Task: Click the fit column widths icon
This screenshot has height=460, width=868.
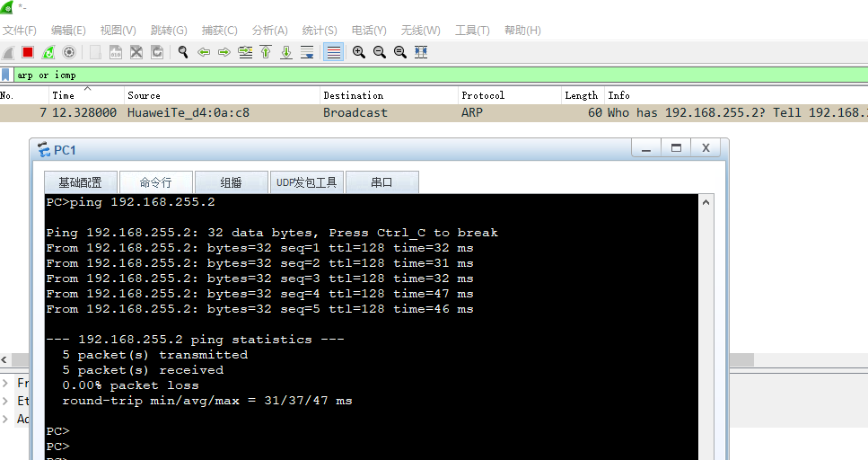Action: click(x=421, y=52)
